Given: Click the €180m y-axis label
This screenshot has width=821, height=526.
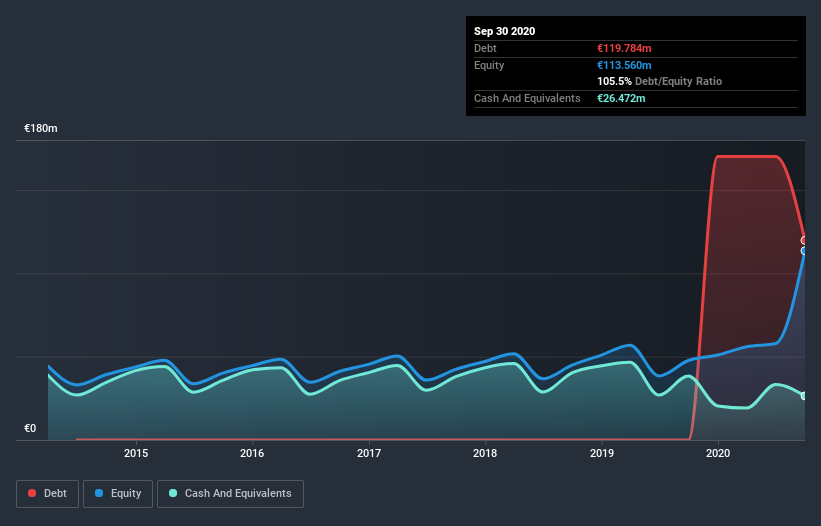Looking at the screenshot, I should click(x=41, y=128).
